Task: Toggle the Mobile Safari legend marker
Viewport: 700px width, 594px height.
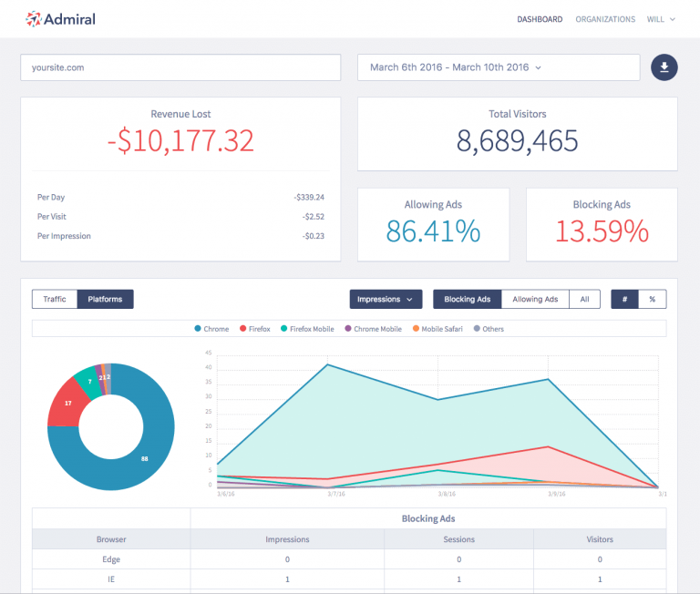Action: 416,329
